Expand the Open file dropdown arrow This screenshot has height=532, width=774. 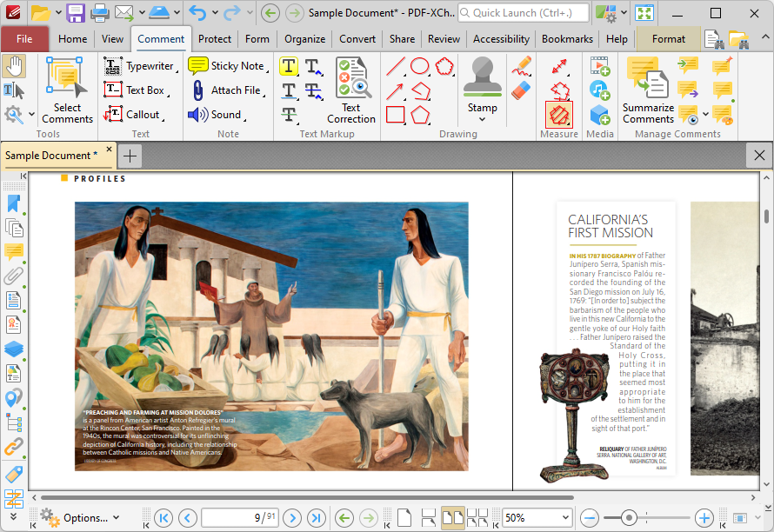coord(57,13)
